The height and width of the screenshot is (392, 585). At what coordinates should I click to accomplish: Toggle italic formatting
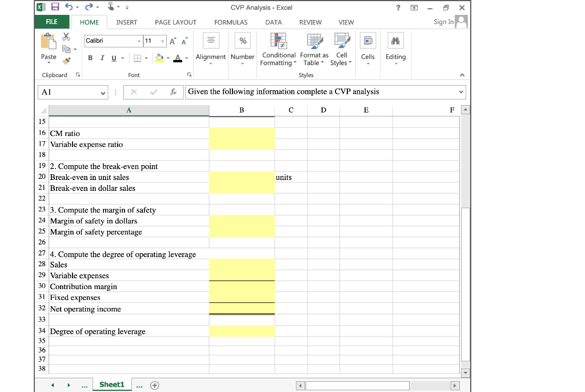click(x=102, y=58)
